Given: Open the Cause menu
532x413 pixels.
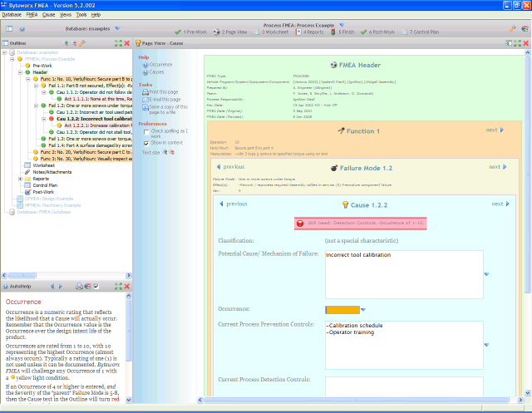Looking at the screenshot, I should (x=48, y=15).
